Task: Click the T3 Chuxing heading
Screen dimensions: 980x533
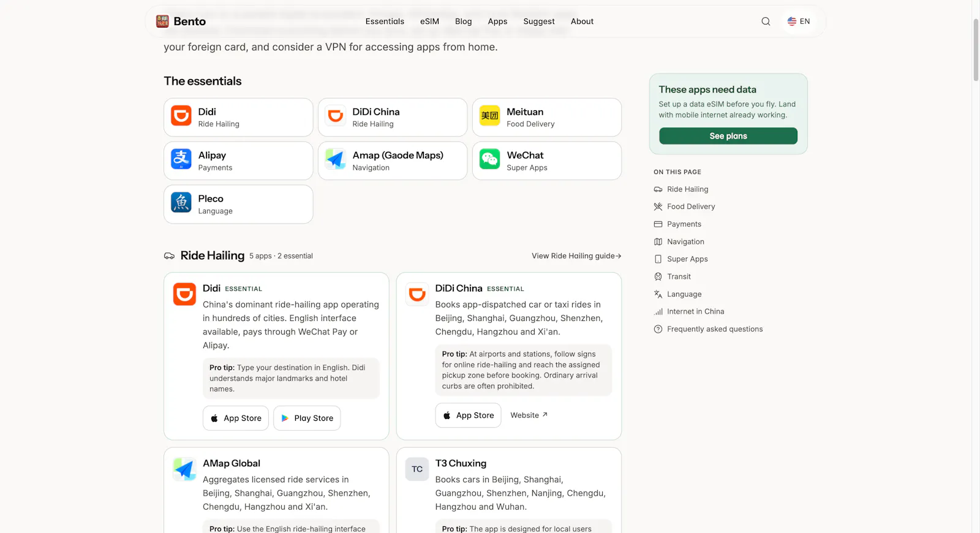Action: coord(461,464)
